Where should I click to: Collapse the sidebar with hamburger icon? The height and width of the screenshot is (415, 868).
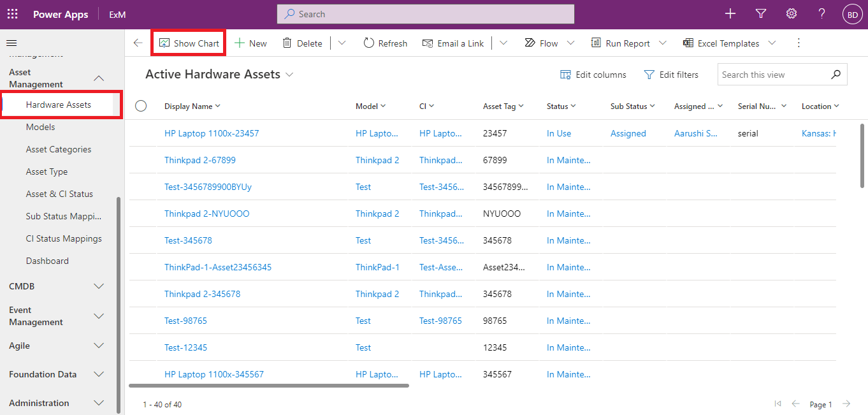point(11,43)
